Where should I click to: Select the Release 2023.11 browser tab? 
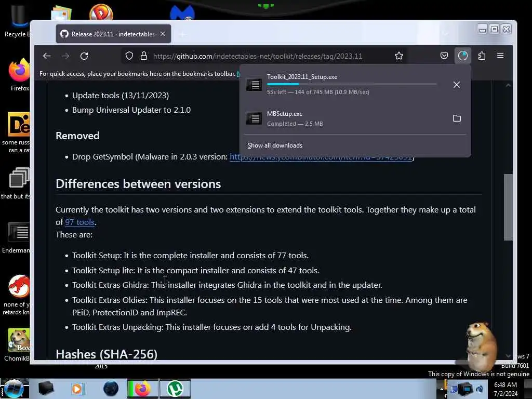[113, 34]
